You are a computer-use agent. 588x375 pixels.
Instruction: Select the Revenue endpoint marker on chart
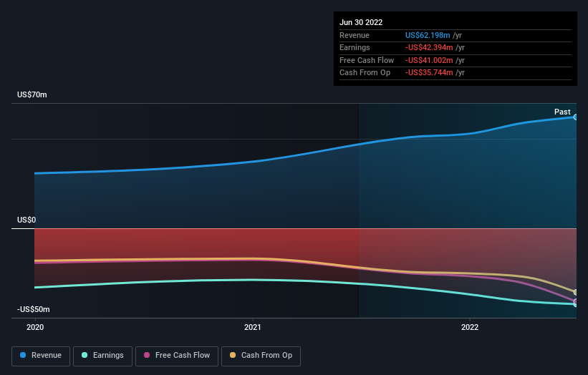(575, 117)
